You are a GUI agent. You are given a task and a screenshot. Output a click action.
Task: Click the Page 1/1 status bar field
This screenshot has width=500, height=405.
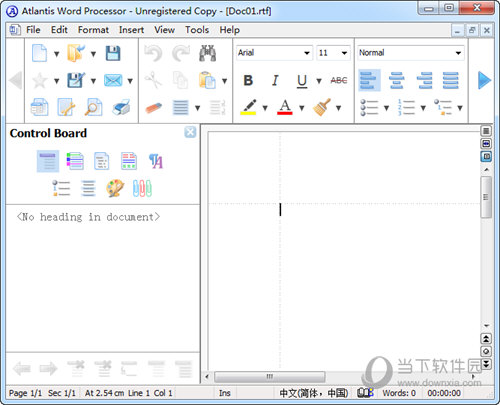tap(25, 393)
